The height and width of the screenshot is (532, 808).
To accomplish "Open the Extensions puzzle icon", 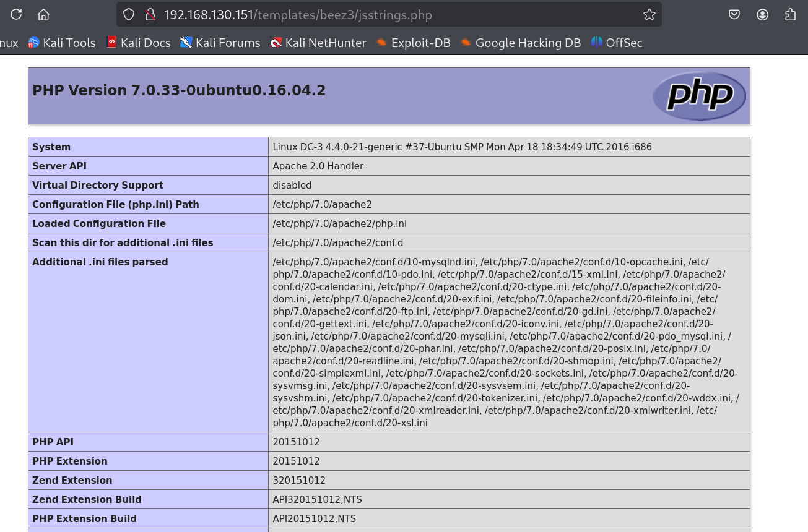I will (x=790, y=14).
